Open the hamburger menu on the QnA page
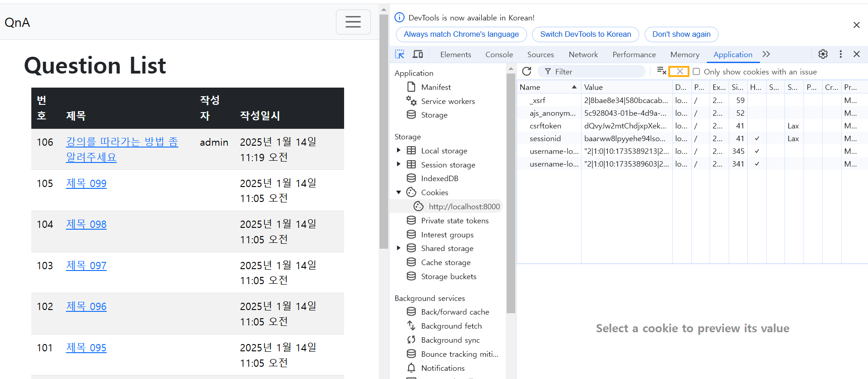 pyautogui.click(x=353, y=22)
